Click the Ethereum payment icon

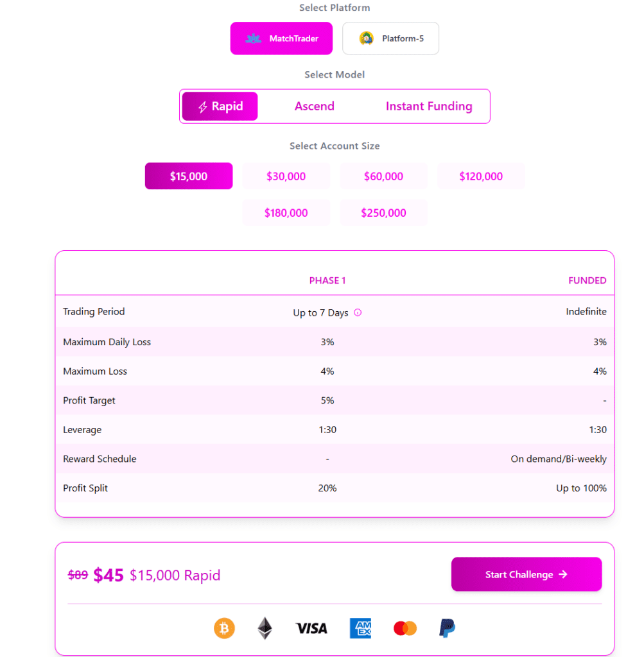265,628
